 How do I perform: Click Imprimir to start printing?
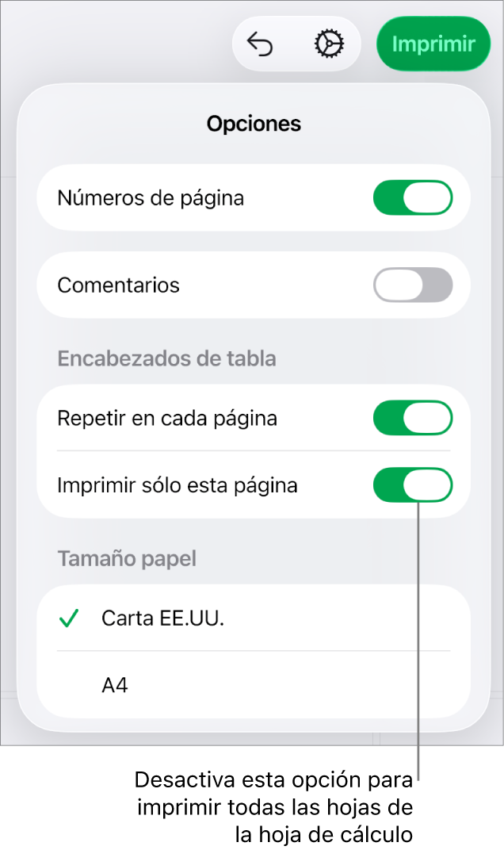pos(433,44)
